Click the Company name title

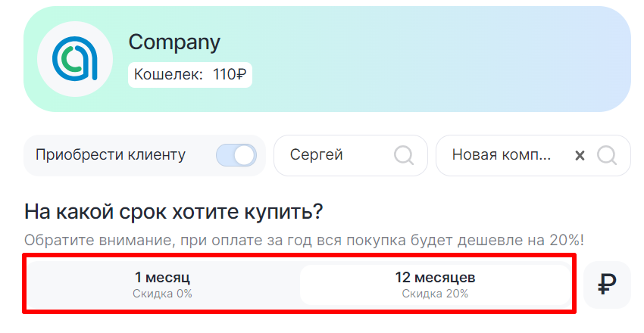(174, 42)
